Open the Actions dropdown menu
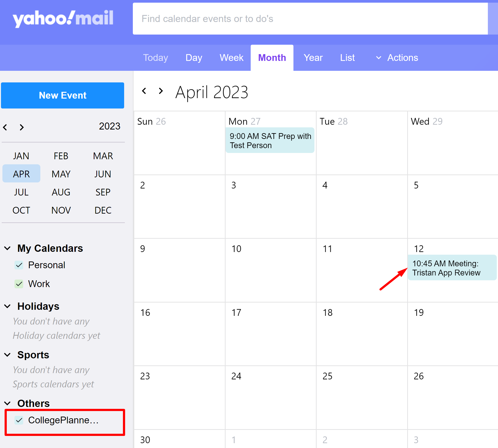The width and height of the screenshot is (498, 448). 397,58
